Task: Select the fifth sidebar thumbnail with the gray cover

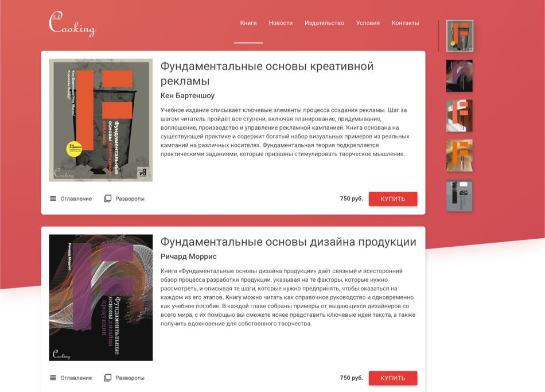Action: (x=459, y=196)
